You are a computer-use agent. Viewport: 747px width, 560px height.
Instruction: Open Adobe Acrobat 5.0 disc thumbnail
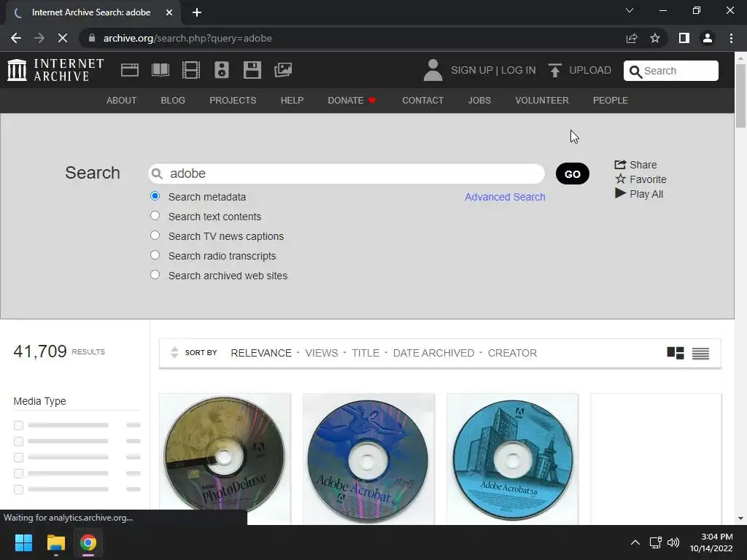pos(513,458)
